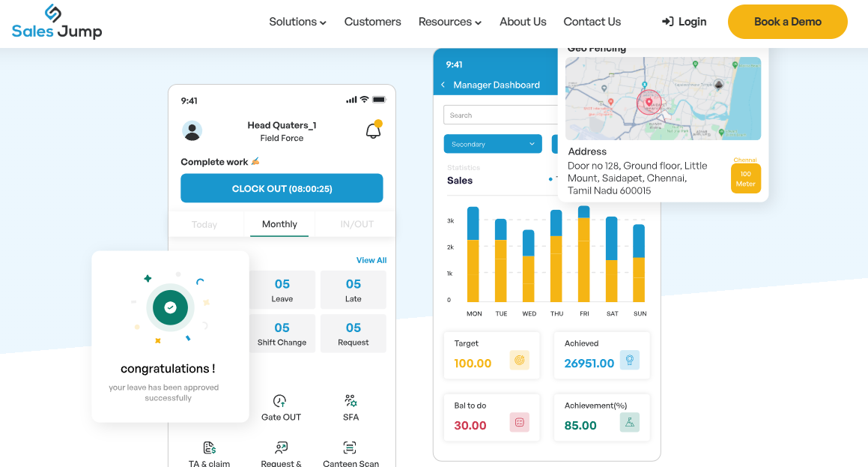Click the 26951.00 achieved value
Image resolution: width=868 pixels, height=467 pixels.
click(589, 364)
